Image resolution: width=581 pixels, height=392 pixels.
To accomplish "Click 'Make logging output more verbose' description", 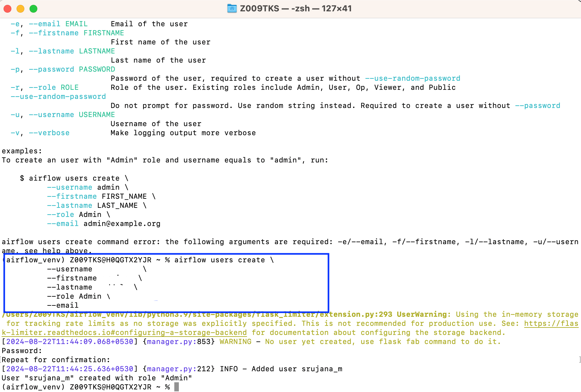I will 183,133.
